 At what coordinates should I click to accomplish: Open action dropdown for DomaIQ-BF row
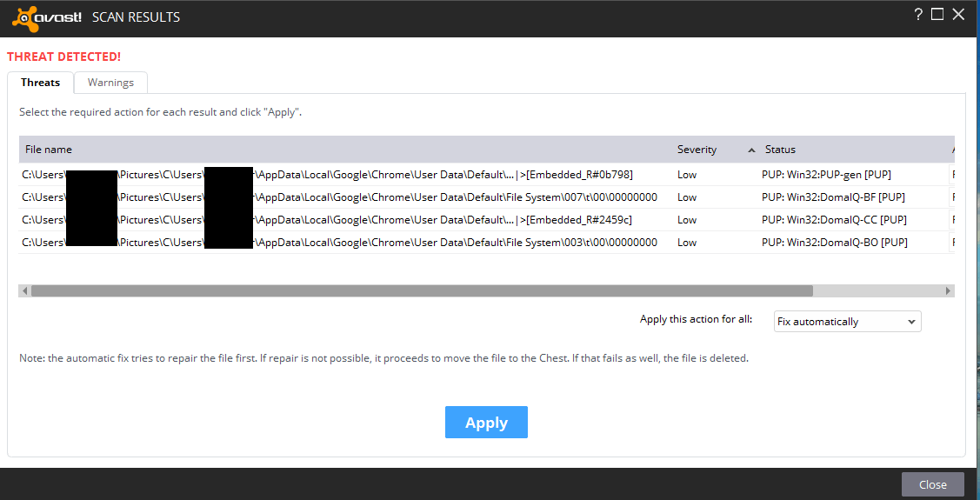coord(952,197)
